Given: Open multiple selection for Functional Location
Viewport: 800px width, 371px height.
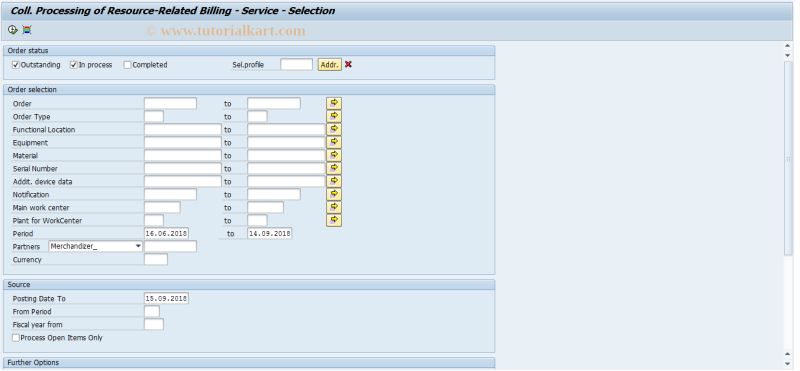Looking at the screenshot, I should pyautogui.click(x=334, y=129).
